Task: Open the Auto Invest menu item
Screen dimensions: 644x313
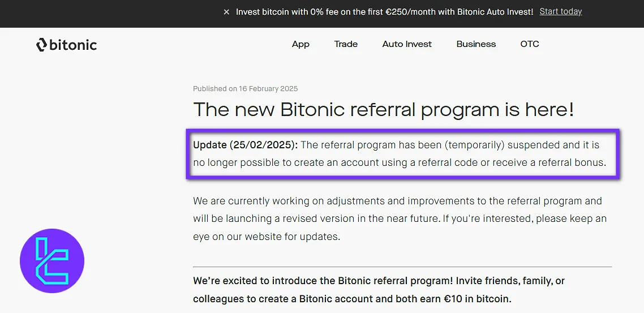Action: pos(407,44)
